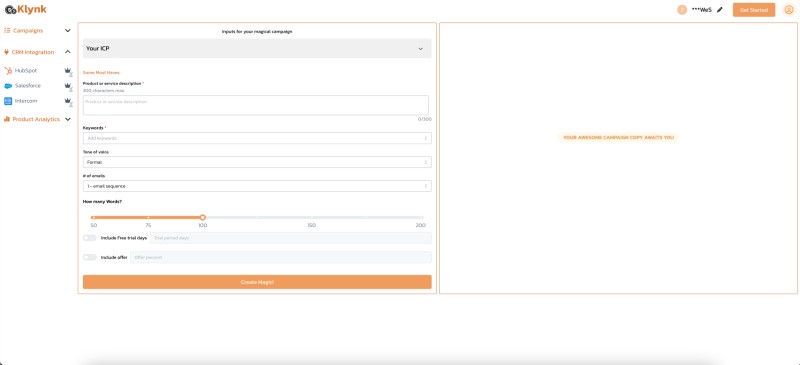800x365 pixels.
Task: Open the Keywords dropdown
Action: click(257, 138)
